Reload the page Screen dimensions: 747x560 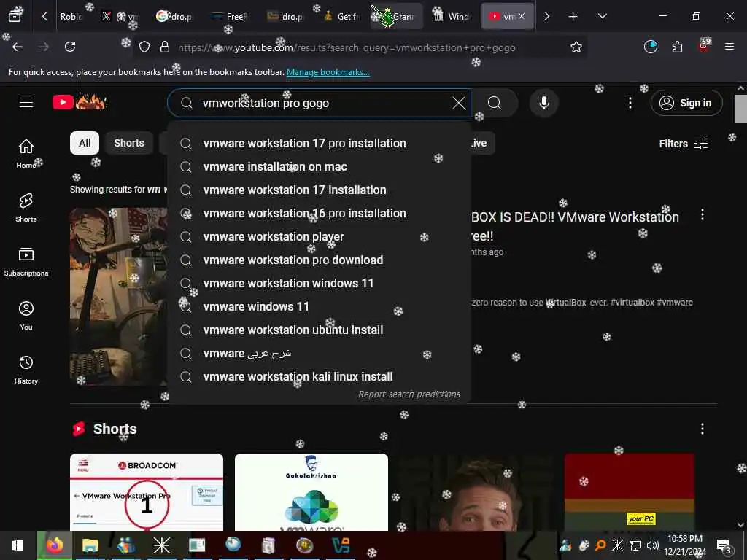[x=70, y=47]
